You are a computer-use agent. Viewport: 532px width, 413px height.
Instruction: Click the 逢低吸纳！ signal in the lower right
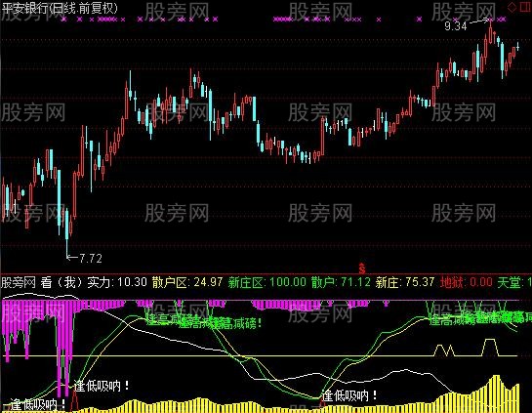click(x=349, y=395)
